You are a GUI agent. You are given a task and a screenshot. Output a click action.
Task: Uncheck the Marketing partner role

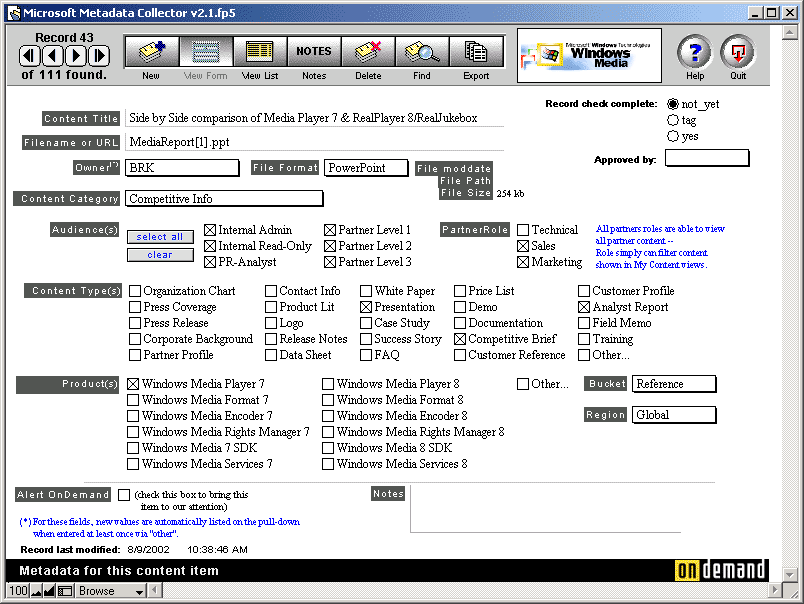pos(523,262)
